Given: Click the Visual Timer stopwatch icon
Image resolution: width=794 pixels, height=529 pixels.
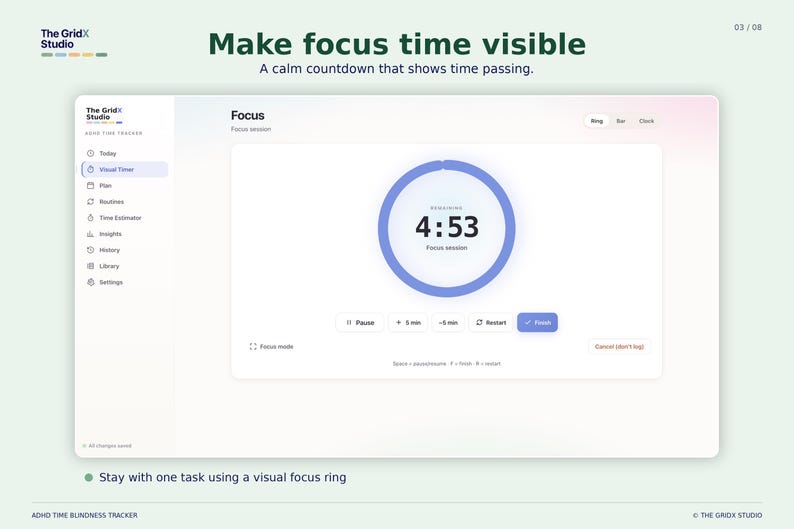Looking at the screenshot, I should pos(90,170).
